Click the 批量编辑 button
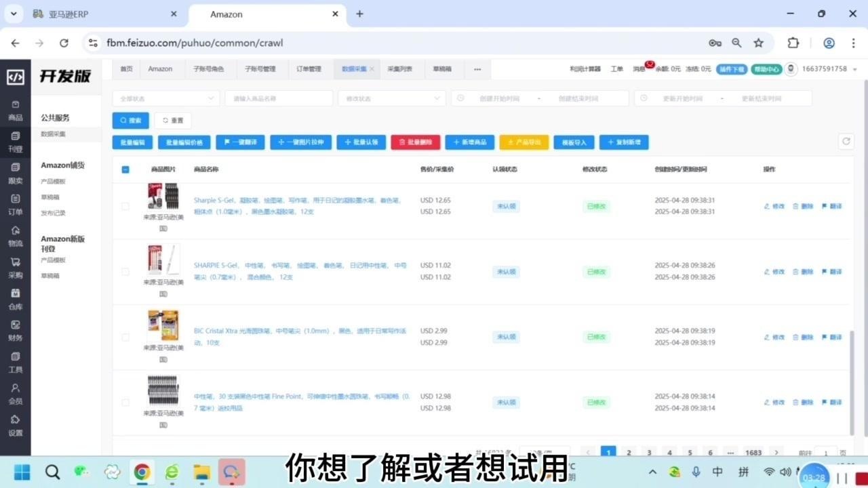 (x=133, y=142)
